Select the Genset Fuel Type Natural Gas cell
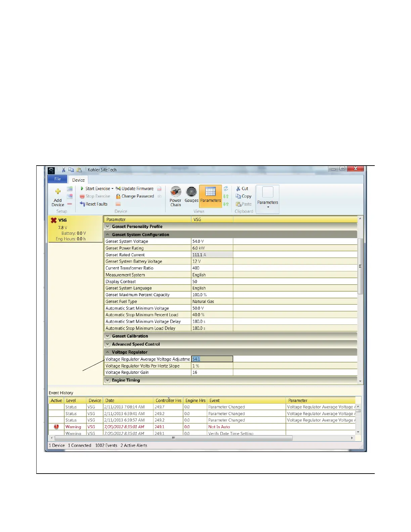The image size is (411, 532). 212,302
